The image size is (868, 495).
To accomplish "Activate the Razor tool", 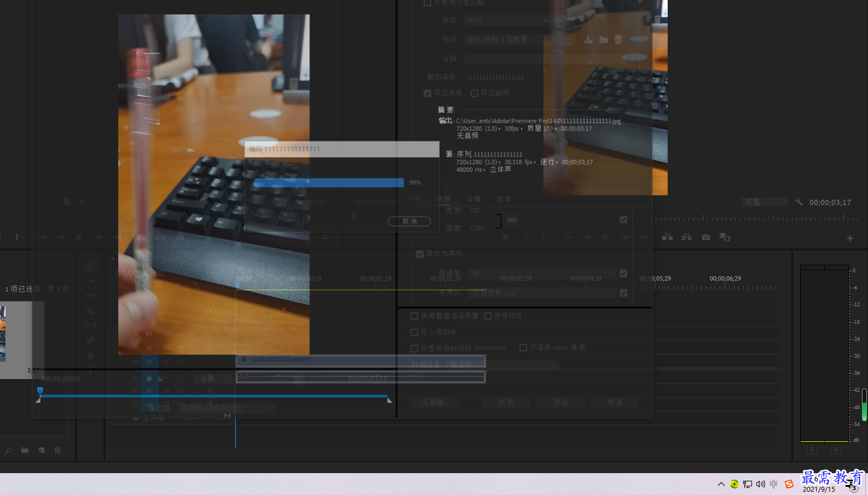I will coord(90,311).
